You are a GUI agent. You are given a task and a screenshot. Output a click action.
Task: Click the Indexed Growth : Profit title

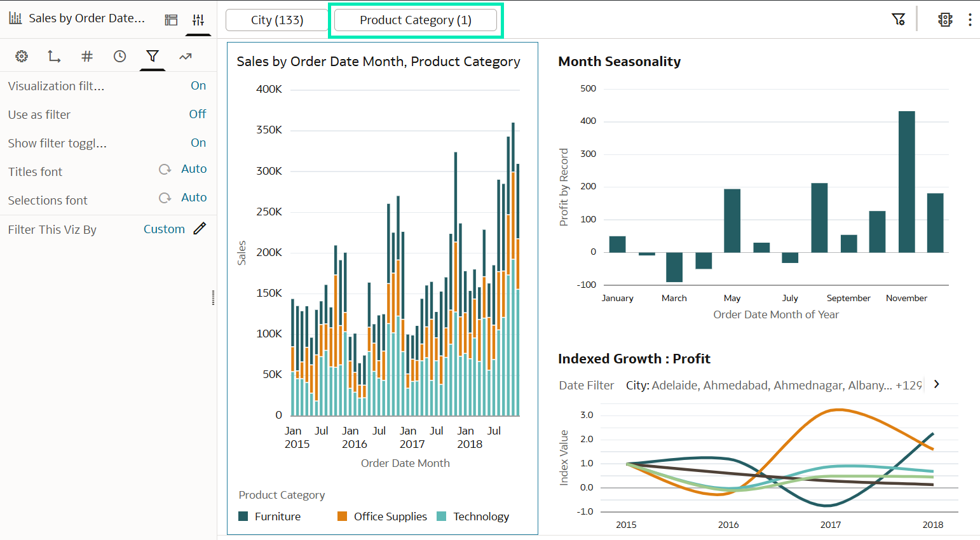pyautogui.click(x=634, y=359)
